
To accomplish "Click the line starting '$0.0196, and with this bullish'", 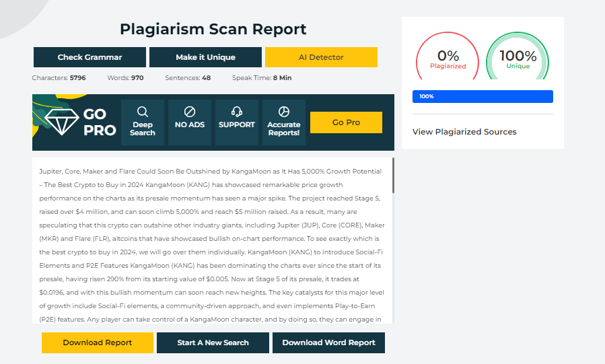I will point(211,292).
